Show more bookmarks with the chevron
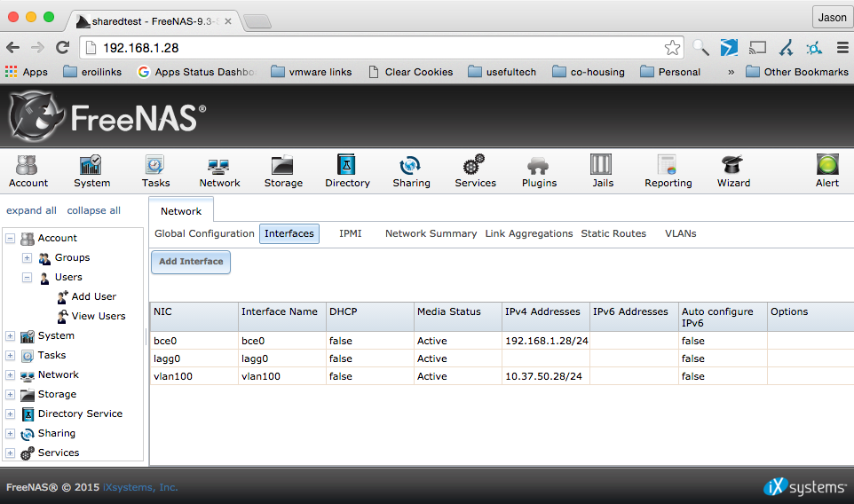Image resolution: width=854 pixels, height=504 pixels. coord(731,72)
